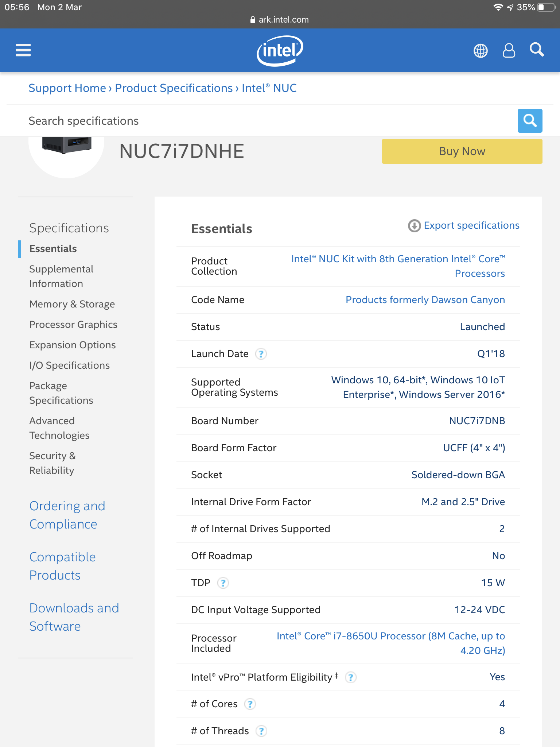Click the 12-24 VDC value

pos(479,610)
